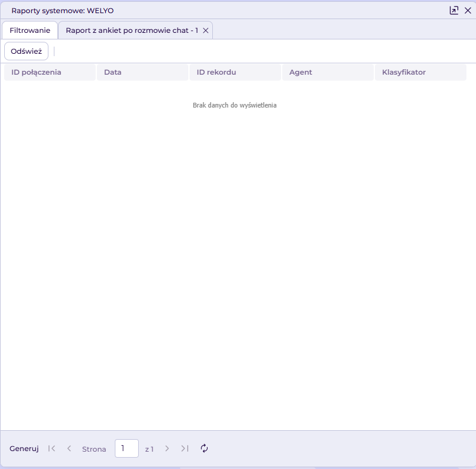Click the Odśwież button
This screenshot has height=469, width=476.
(x=26, y=51)
